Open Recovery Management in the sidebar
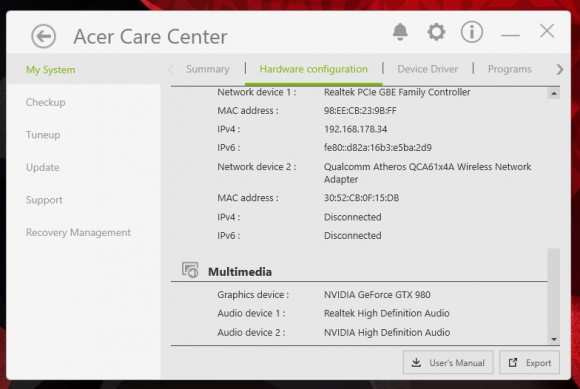The height and width of the screenshot is (389, 580). [x=78, y=233]
